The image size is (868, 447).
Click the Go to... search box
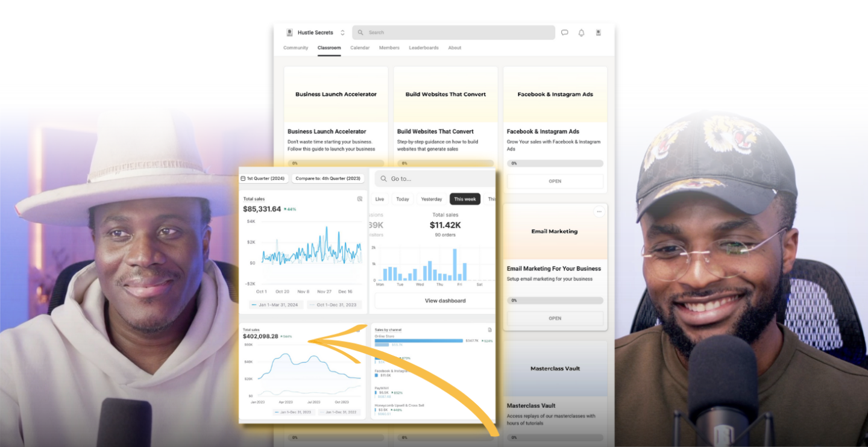(x=435, y=178)
